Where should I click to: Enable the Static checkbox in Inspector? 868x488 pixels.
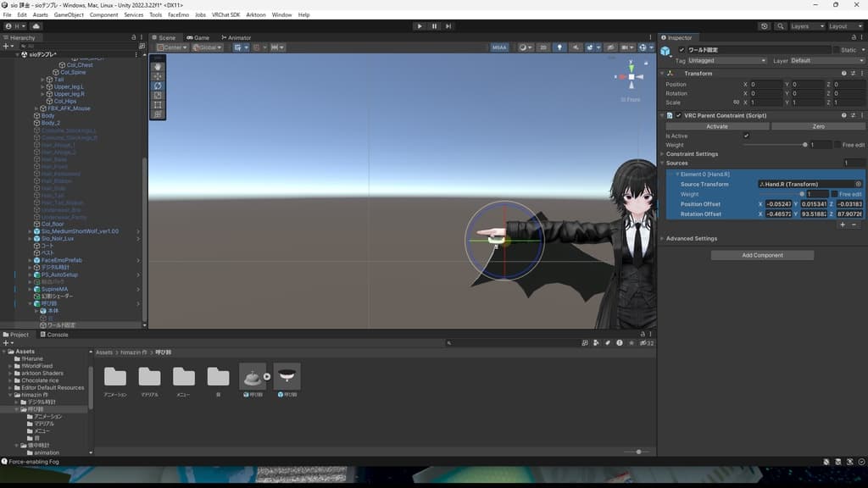[836, 50]
